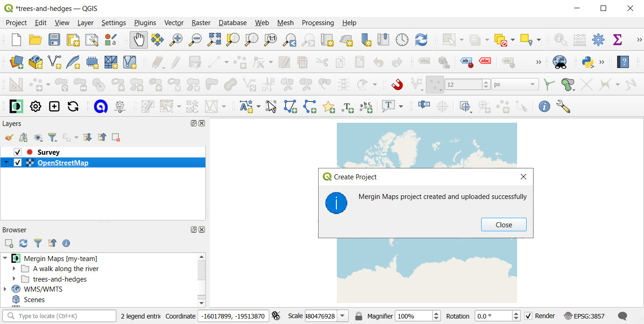The image size is (644, 324).
Task: Open the Data Source Manager
Action: [16, 62]
